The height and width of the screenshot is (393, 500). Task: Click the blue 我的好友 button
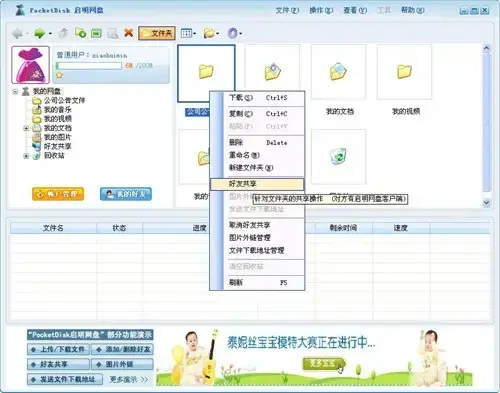click(x=126, y=194)
